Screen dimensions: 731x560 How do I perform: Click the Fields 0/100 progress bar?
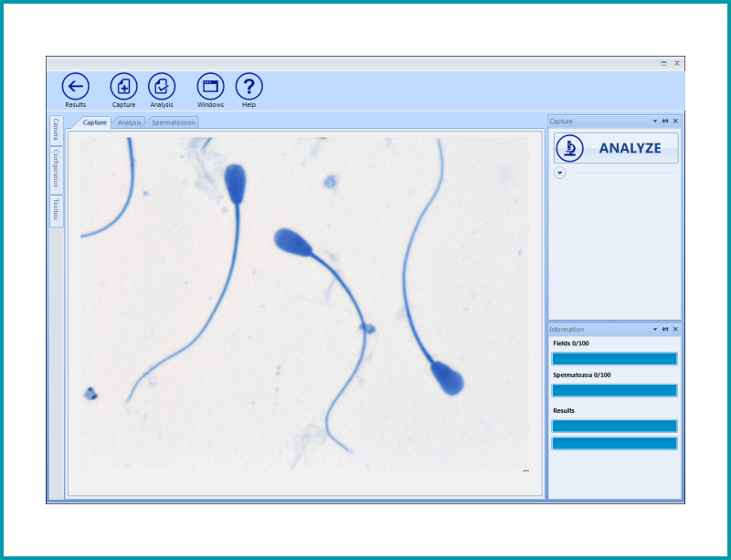614,359
